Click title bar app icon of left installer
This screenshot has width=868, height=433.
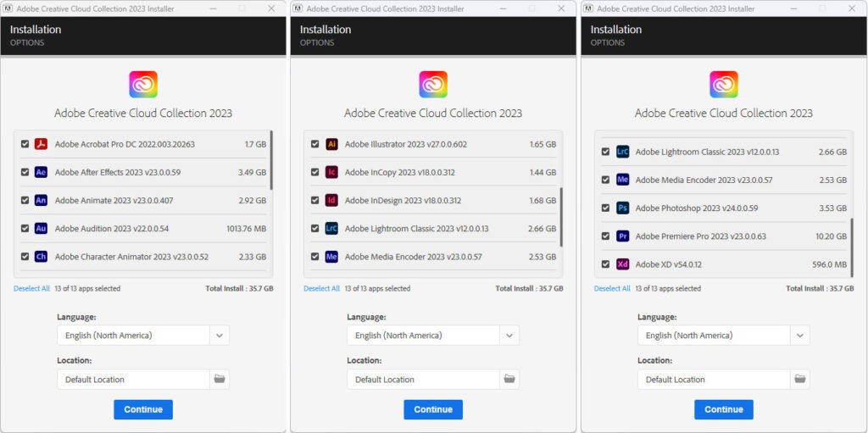click(8, 8)
